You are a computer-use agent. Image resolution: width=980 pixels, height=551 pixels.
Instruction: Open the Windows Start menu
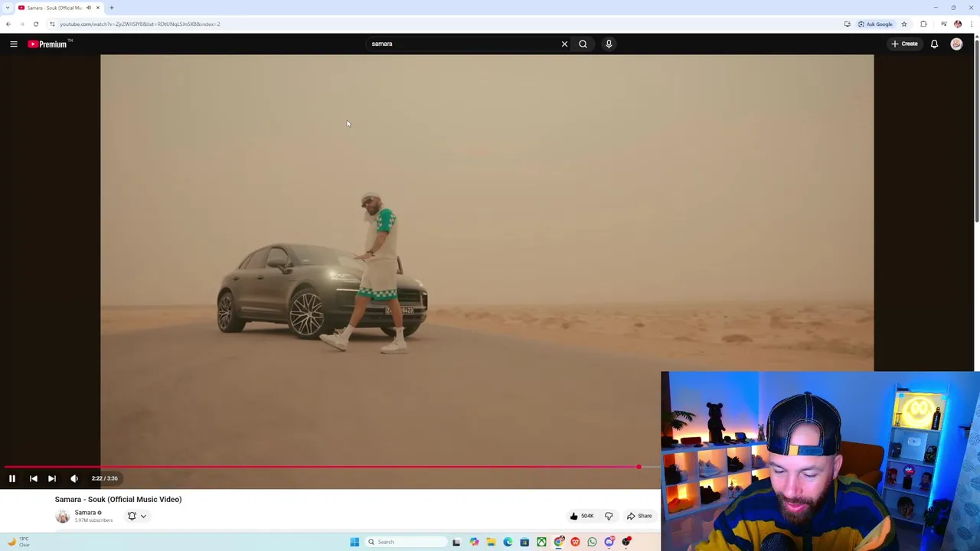click(354, 542)
